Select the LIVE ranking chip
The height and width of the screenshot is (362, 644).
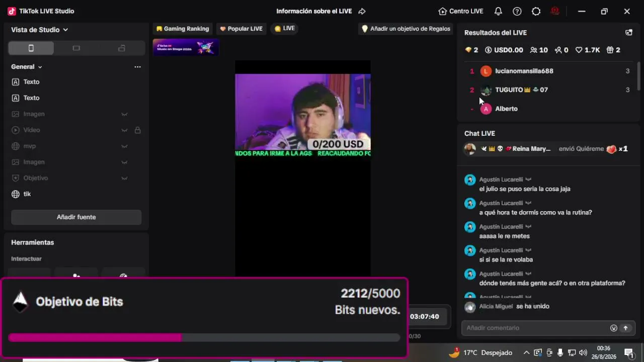point(285,29)
